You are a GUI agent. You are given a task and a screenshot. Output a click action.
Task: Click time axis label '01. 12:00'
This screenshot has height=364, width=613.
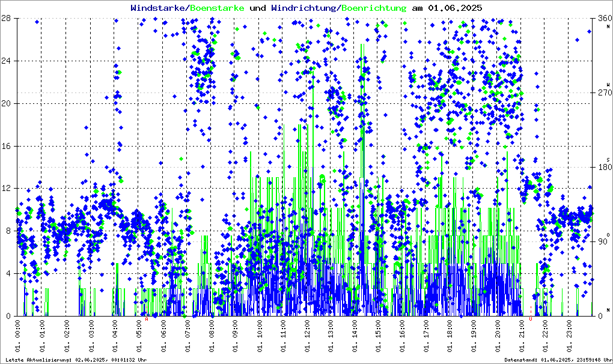click(x=307, y=336)
